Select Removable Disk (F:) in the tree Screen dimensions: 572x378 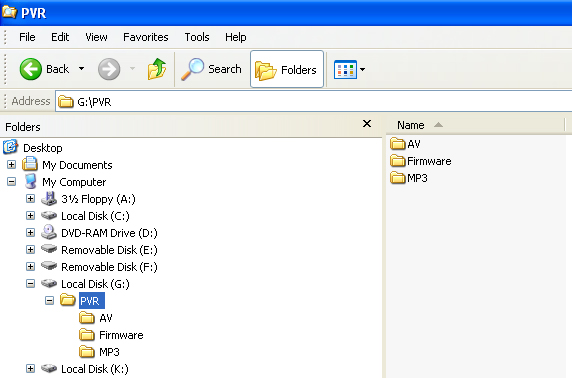(109, 267)
